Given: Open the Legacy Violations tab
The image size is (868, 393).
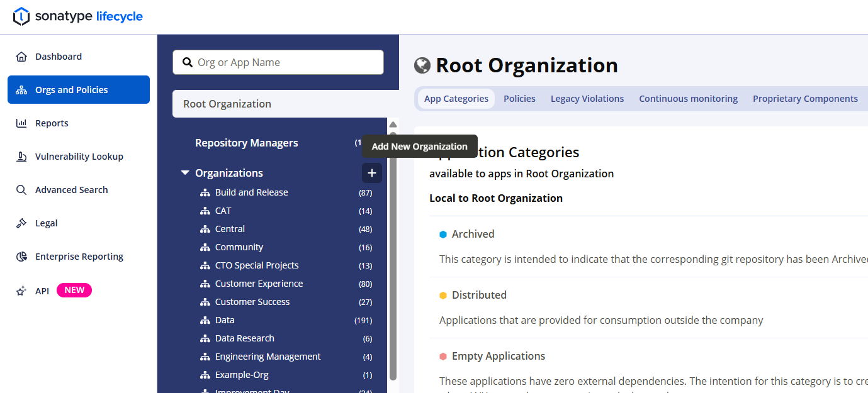Looking at the screenshot, I should click(x=587, y=99).
